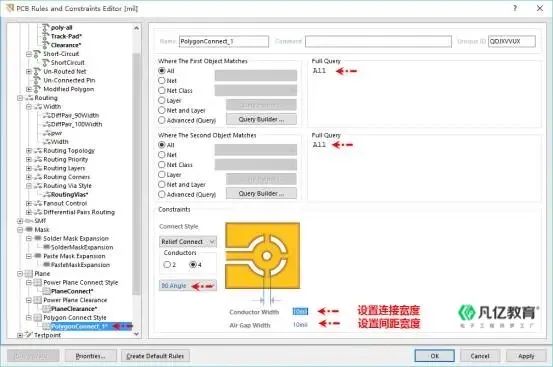Image resolution: width=553 pixels, height=367 pixels.
Task: Click the Short-Circuit category icon
Action: [x=37, y=54]
